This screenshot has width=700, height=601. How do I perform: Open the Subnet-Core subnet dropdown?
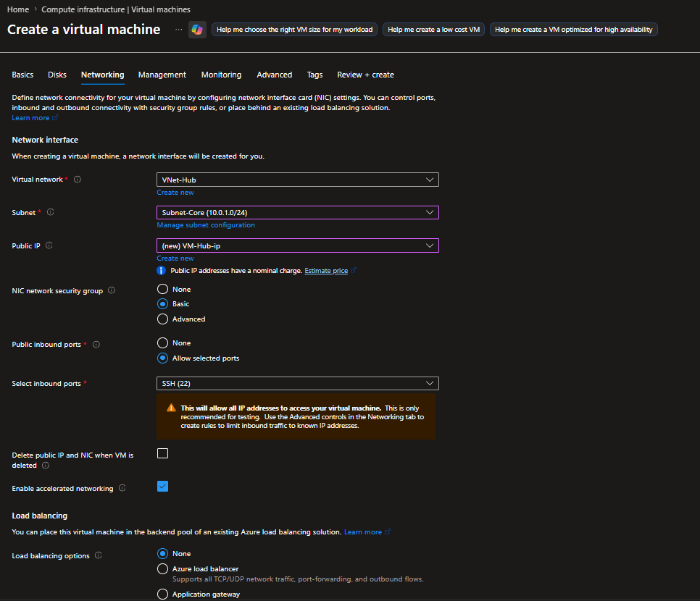click(298, 212)
